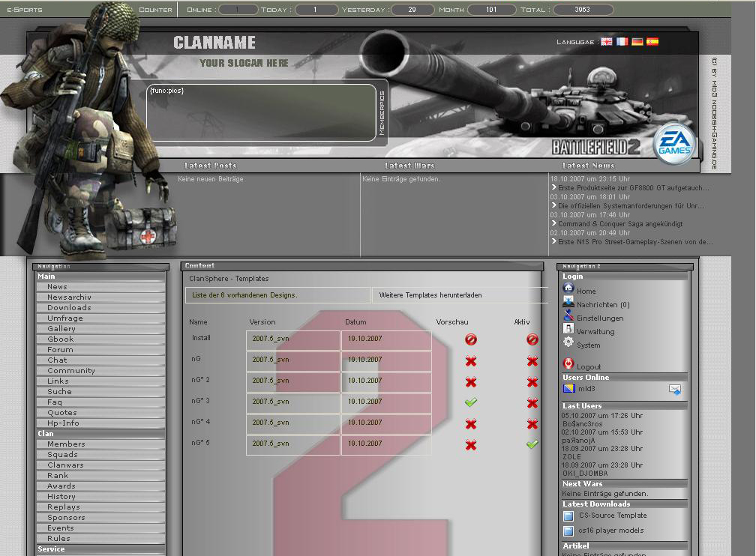Select Clanwars from the Clan menu
The height and width of the screenshot is (556, 756).
click(65, 465)
